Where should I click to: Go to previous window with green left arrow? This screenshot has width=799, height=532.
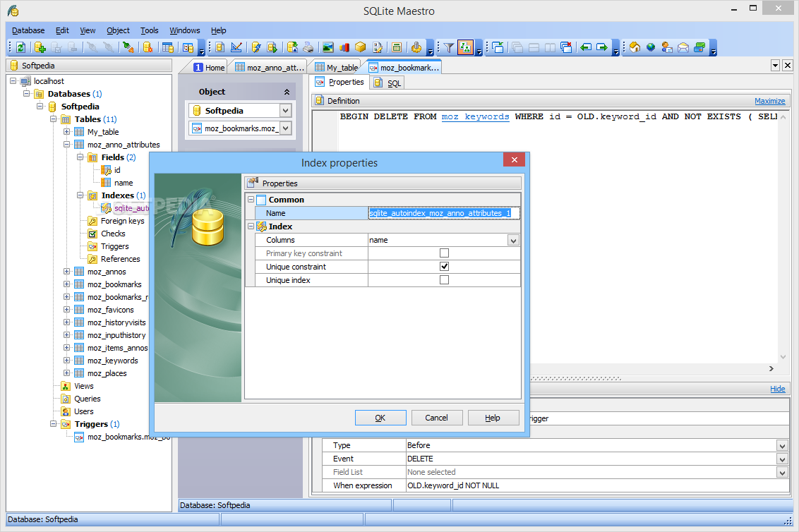point(586,47)
